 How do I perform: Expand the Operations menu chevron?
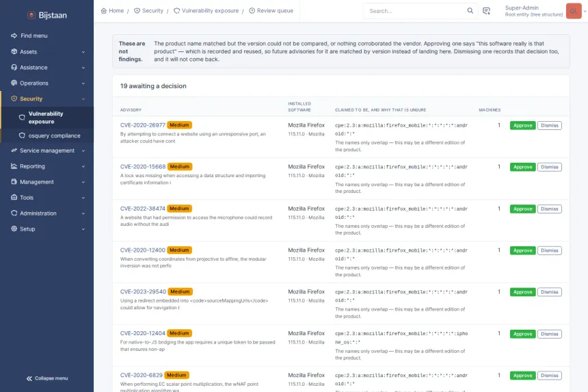click(x=83, y=83)
